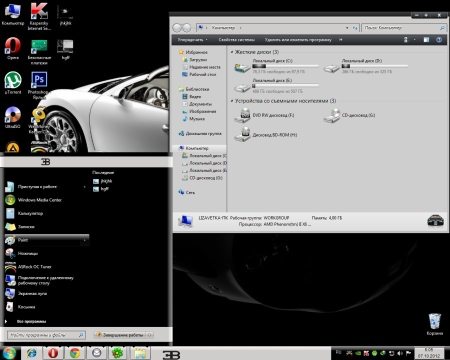This screenshot has width=450, height=360.
Task: Collapse the Жесткие диски group
Action: coord(232,52)
